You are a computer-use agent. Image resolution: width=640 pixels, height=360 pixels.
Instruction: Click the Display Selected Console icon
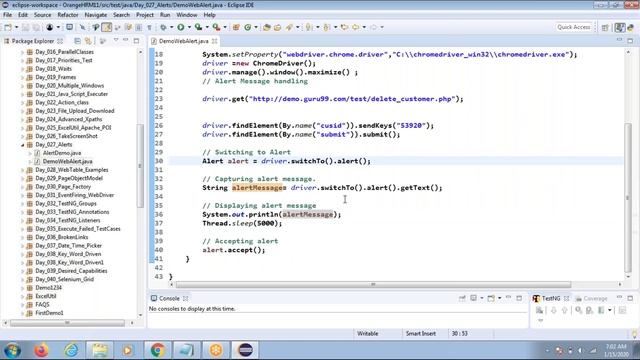[473, 298]
